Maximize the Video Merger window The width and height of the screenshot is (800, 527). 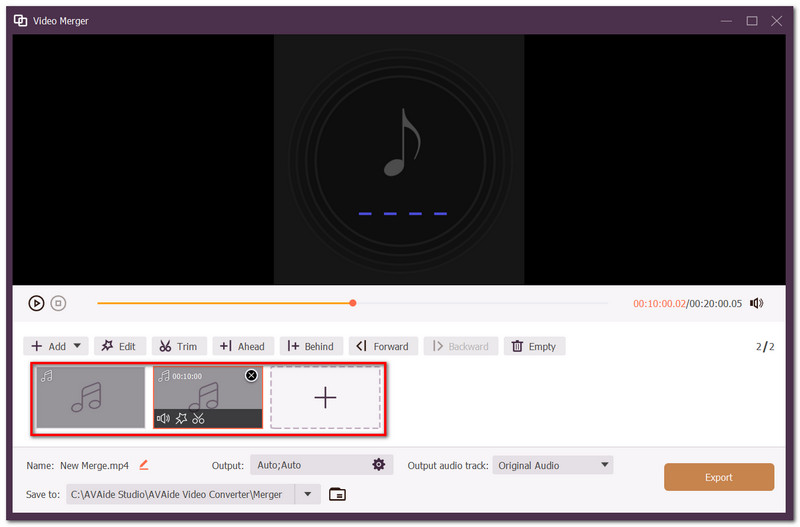coord(752,20)
